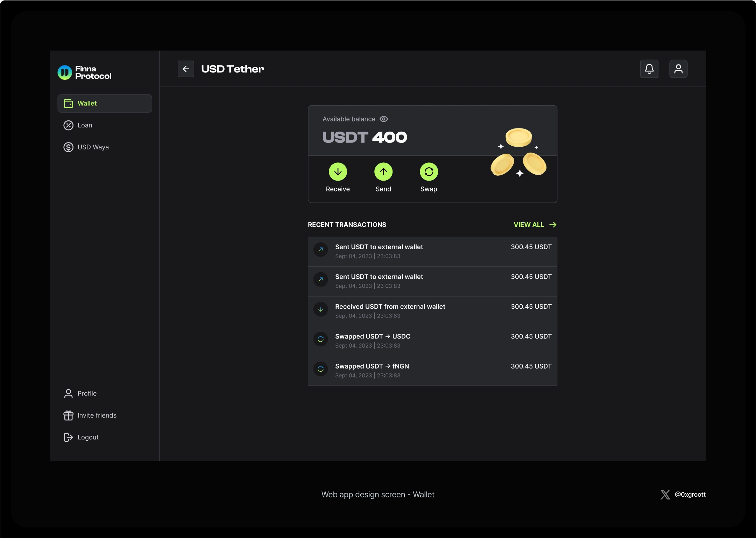Click the back arrow beside USD Tether
756x538 pixels.
[186, 69]
